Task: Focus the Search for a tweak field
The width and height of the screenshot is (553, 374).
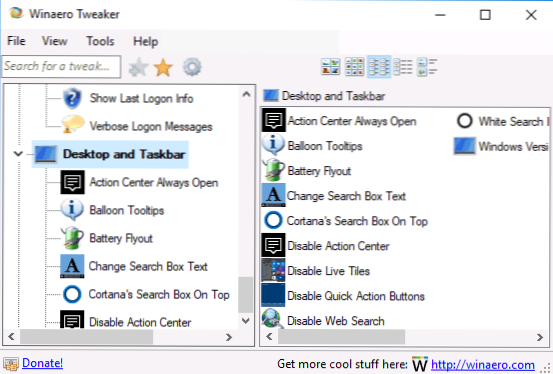Action: (61, 66)
